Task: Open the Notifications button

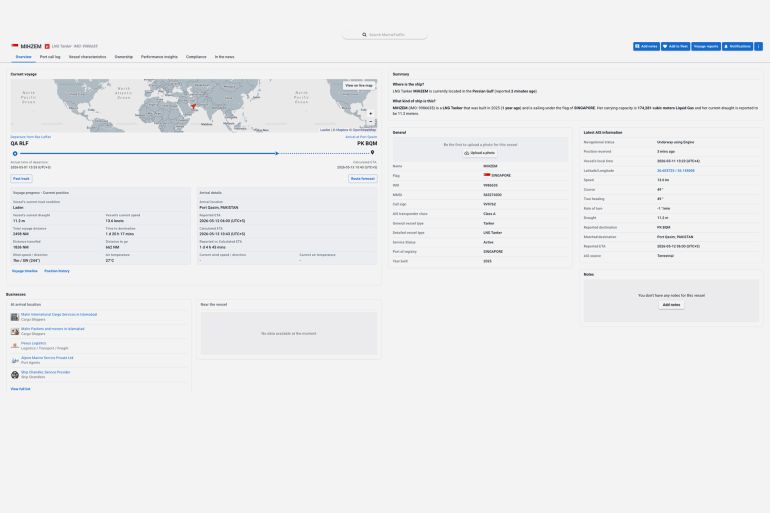Action: click(737, 46)
